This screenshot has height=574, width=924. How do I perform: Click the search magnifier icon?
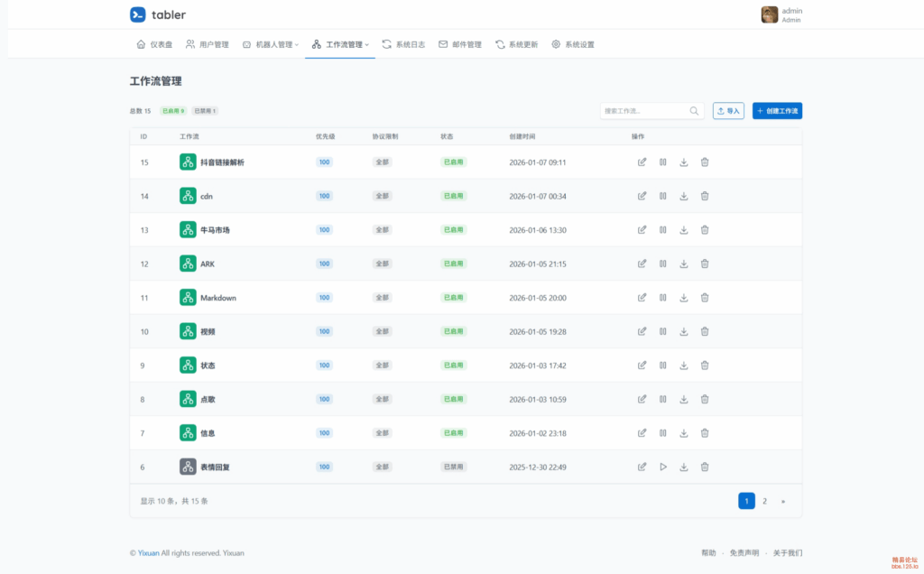coord(694,111)
